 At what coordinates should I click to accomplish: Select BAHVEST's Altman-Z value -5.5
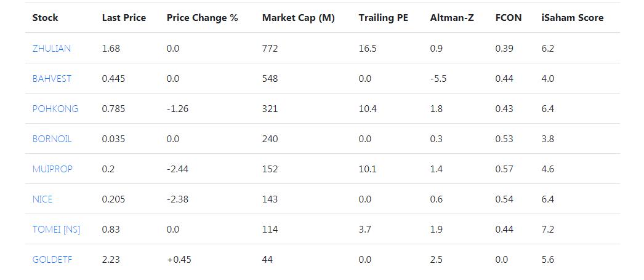(438, 79)
